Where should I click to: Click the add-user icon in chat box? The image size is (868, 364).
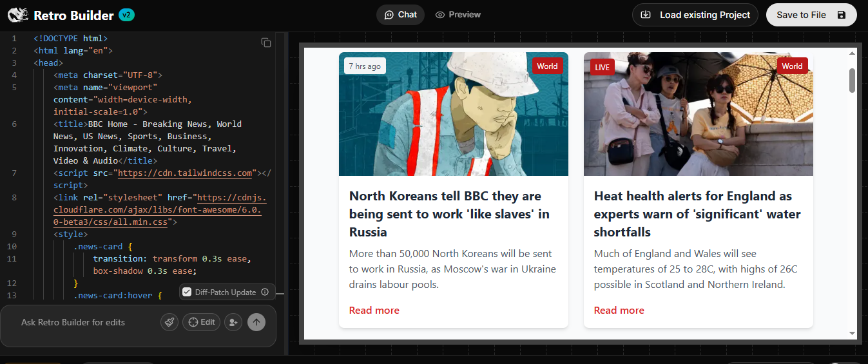(x=233, y=322)
